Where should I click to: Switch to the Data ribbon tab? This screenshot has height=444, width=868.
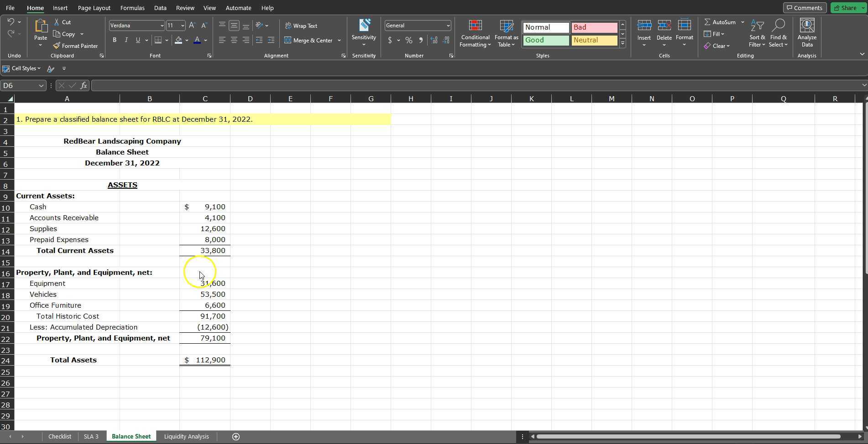[x=160, y=8]
